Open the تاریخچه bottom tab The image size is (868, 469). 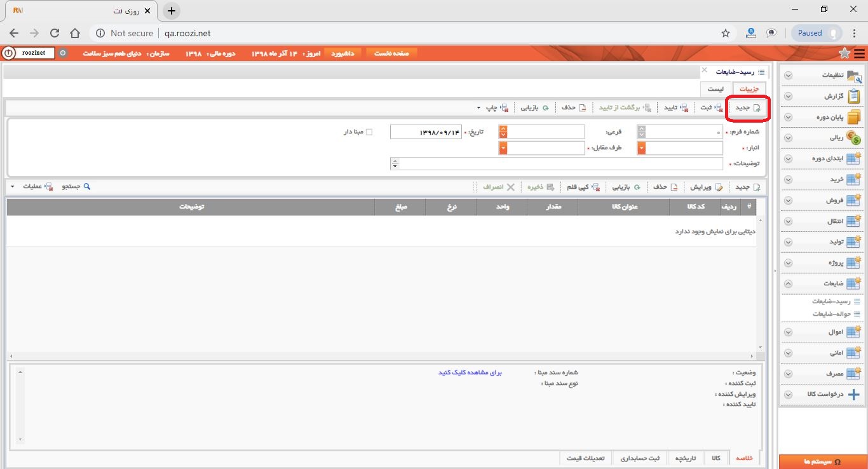point(686,458)
